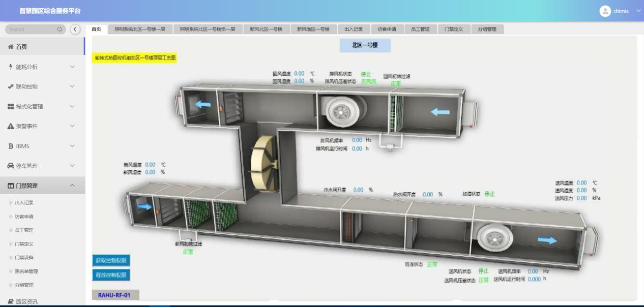Collapse the sidebar with the left-arrow button
The image size is (644, 307).
[75, 29]
